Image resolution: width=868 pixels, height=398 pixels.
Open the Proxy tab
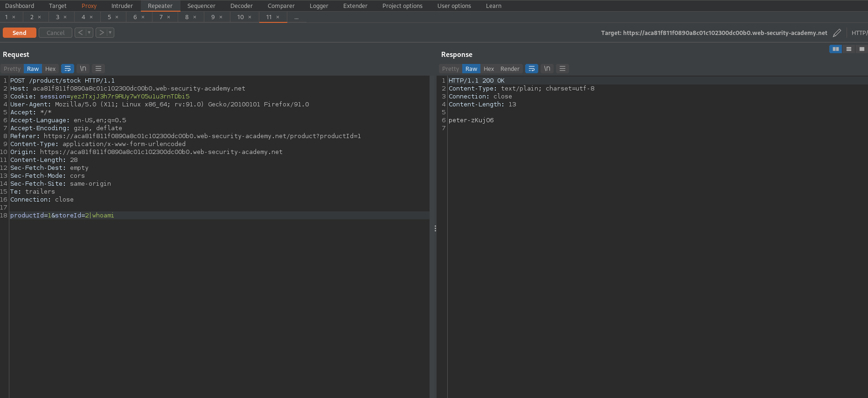click(x=89, y=6)
